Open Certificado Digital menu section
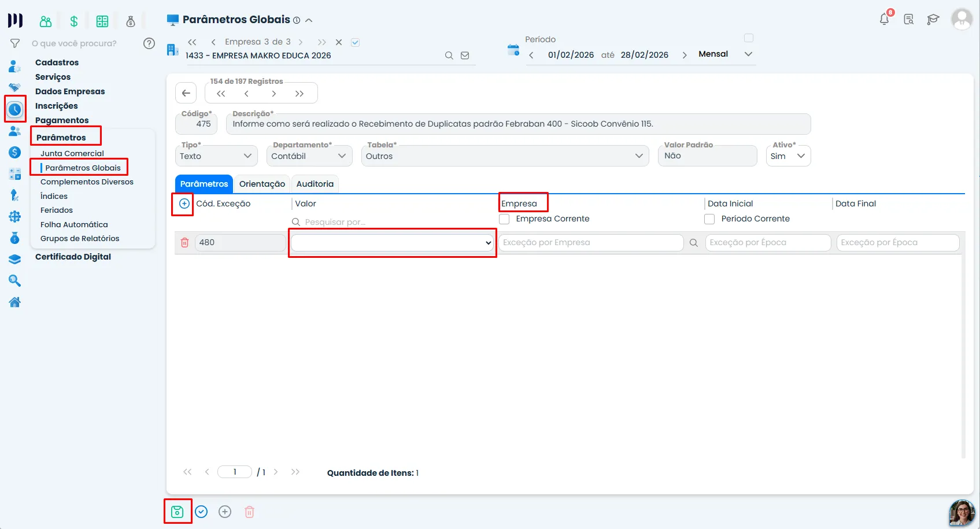Image resolution: width=980 pixels, height=529 pixels. coord(73,257)
